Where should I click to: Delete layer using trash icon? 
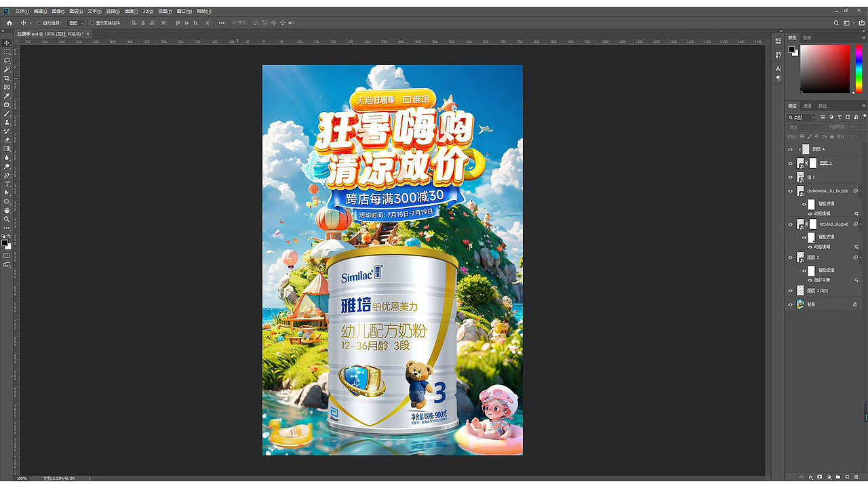pos(856,477)
